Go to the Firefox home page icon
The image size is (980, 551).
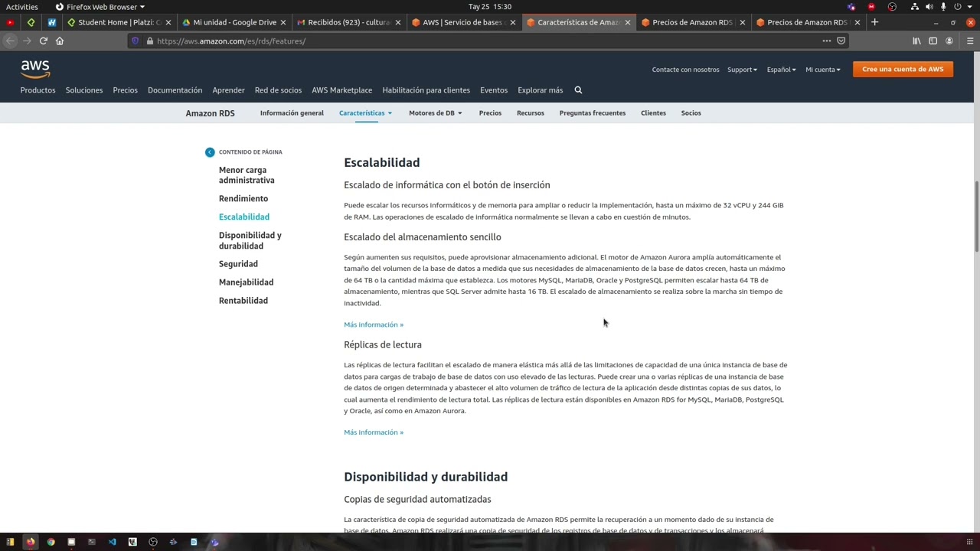(x=60, y=41)
